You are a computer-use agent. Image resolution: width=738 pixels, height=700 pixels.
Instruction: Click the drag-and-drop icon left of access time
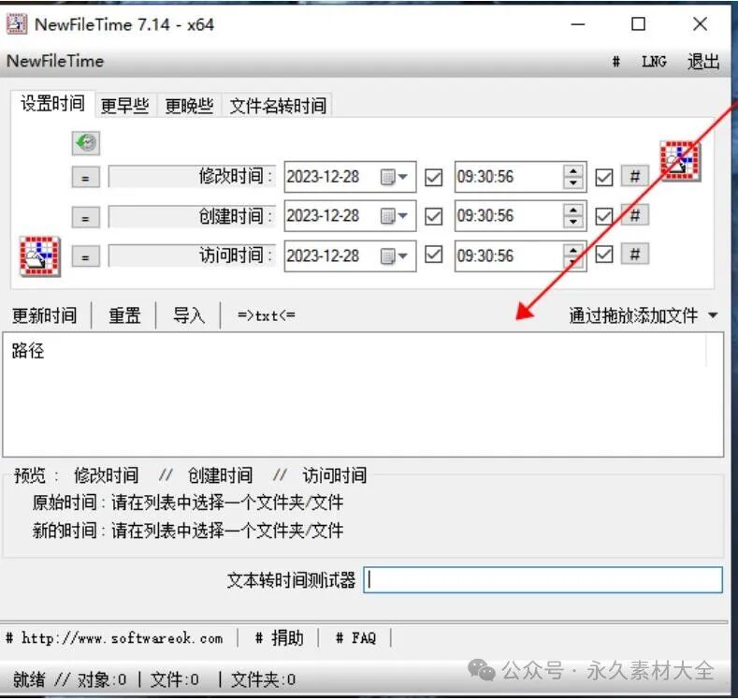(40, 256)
